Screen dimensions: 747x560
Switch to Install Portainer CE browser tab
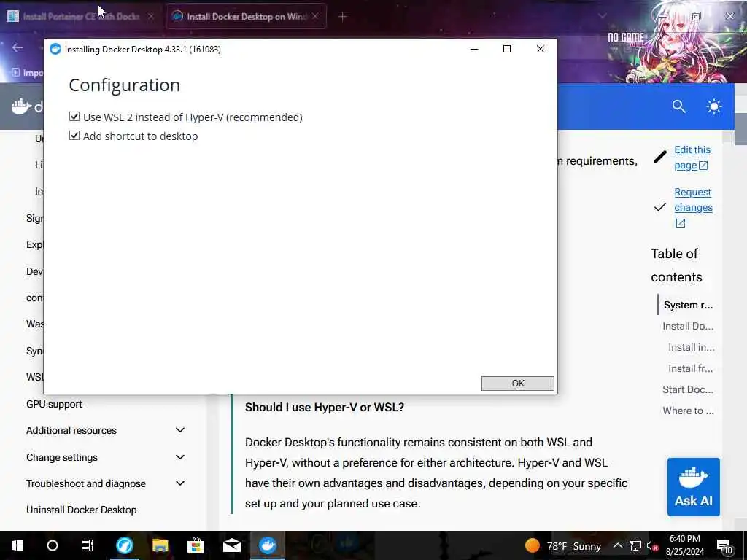[x=81, y=16]
